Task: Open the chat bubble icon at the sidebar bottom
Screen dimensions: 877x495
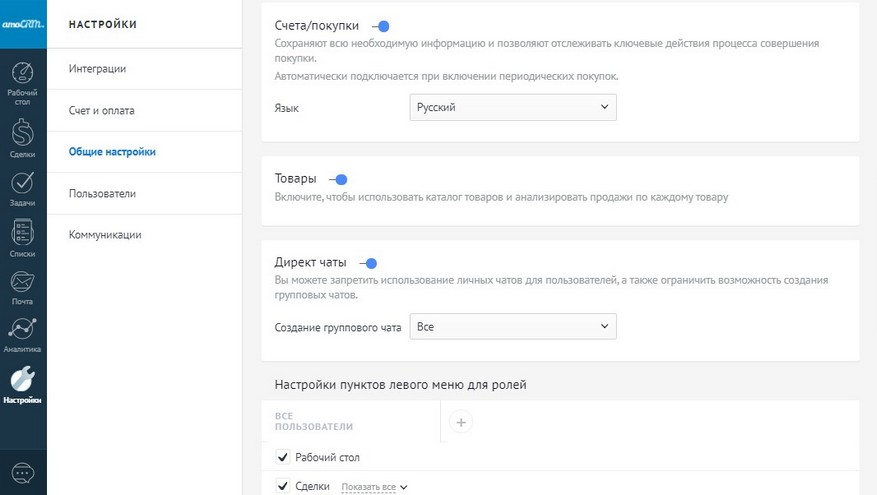Action: coord(23,471)
